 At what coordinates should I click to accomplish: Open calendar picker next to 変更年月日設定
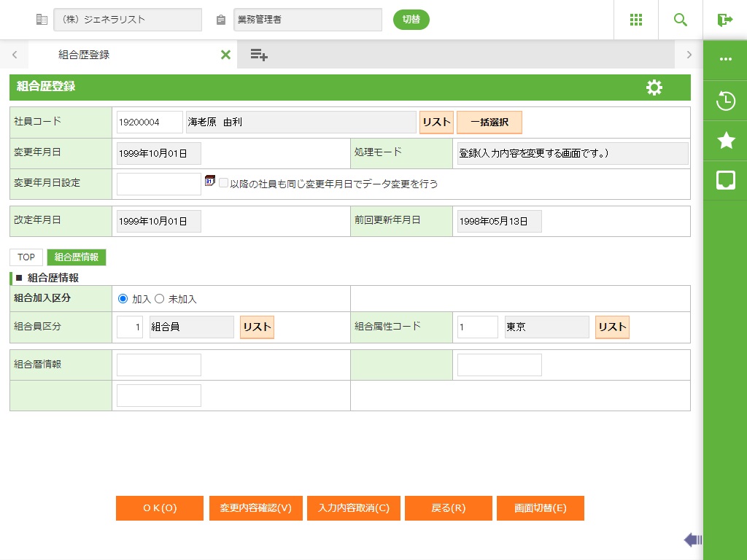210,181
